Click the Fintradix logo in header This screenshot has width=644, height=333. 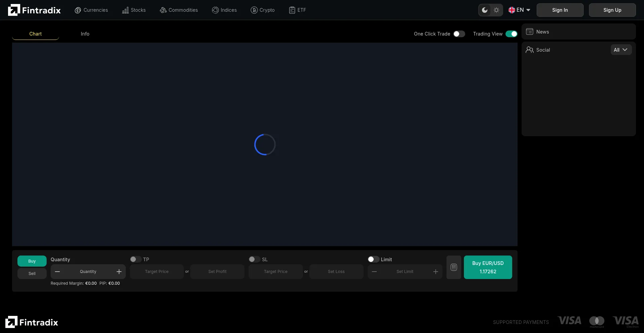pyautogui.click(x=34, y=10)
